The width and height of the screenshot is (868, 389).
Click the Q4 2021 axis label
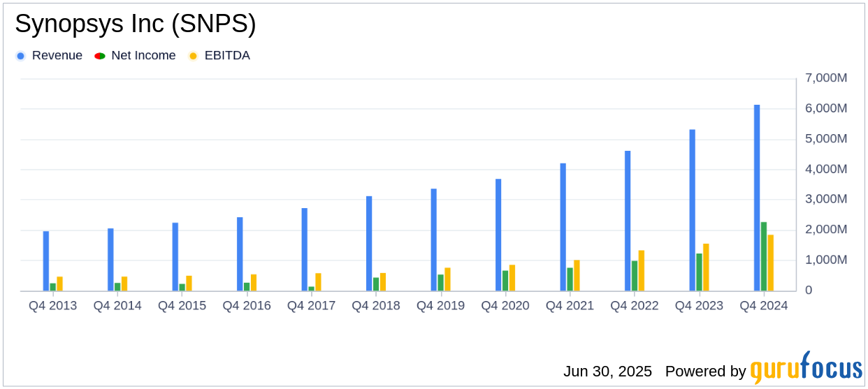click(570, 306)
